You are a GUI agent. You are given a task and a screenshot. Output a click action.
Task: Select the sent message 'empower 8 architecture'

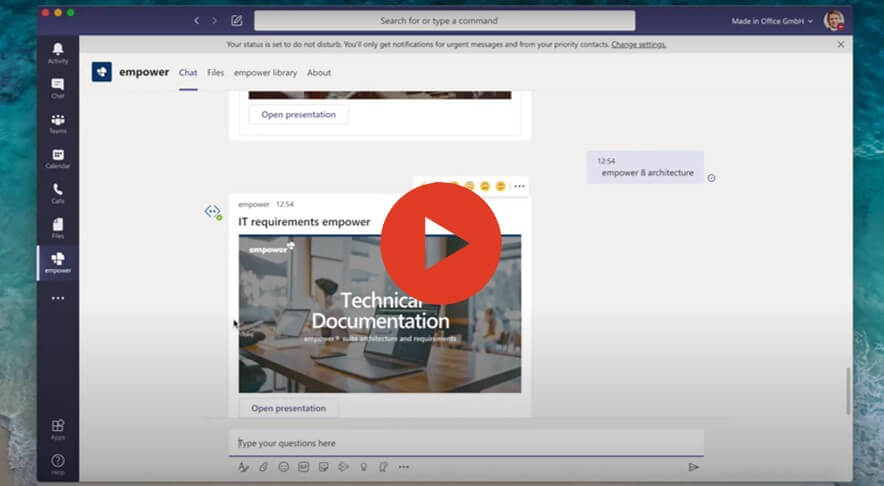[x=645, y=167]
